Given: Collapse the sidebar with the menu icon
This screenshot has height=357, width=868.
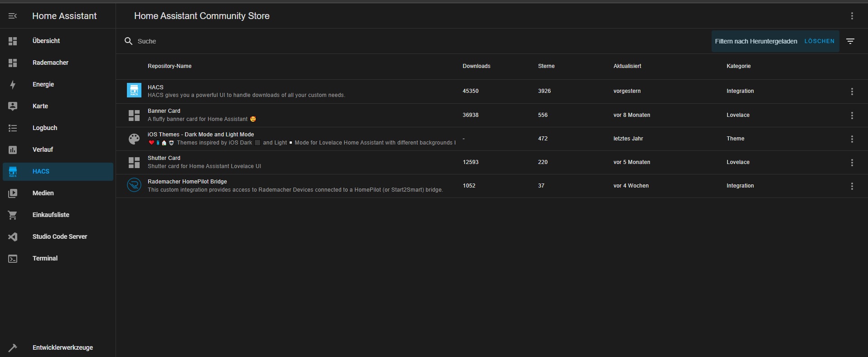Looking at the screenshot, I should [x=13, y=16].
